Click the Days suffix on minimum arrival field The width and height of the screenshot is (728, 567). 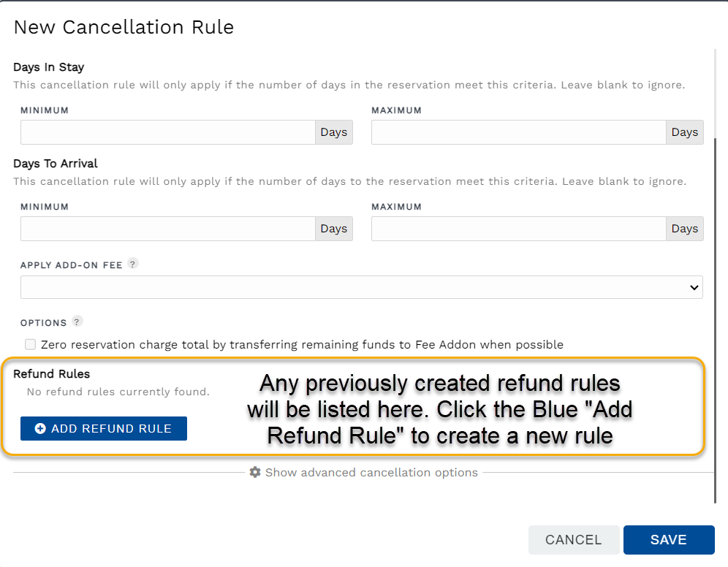333,228
